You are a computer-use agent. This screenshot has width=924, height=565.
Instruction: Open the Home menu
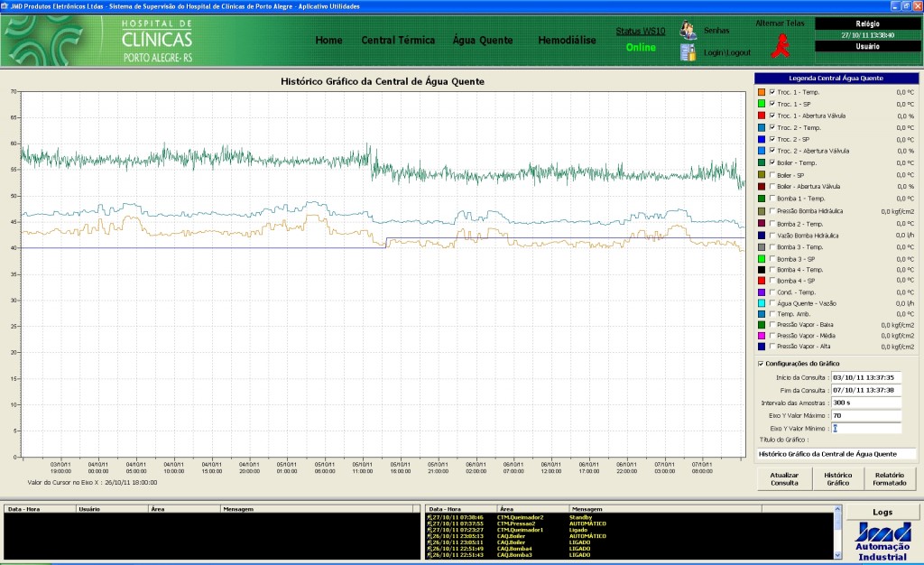click(x=328, y=40)
